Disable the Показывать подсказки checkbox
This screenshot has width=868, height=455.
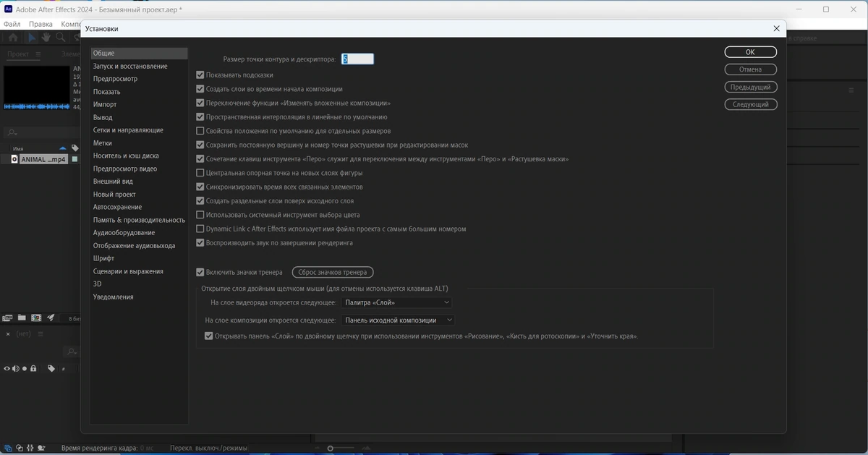(x=200, y=75)
